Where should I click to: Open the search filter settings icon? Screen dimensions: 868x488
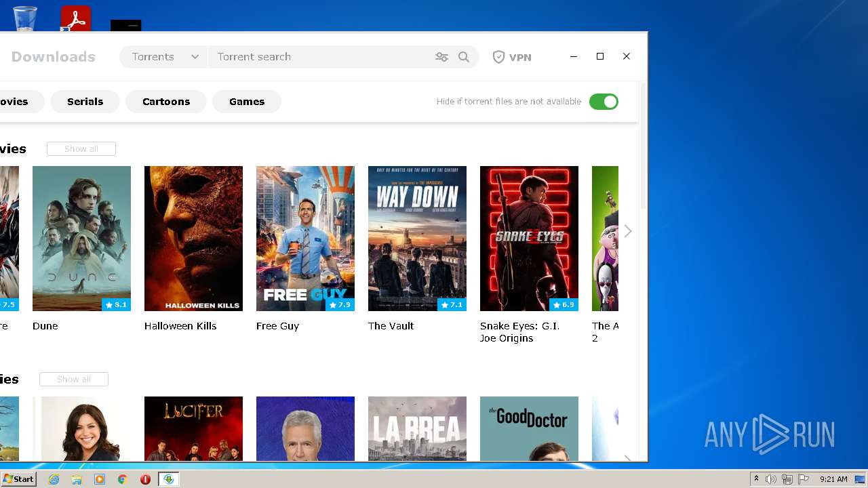click(x=441, y=57)
